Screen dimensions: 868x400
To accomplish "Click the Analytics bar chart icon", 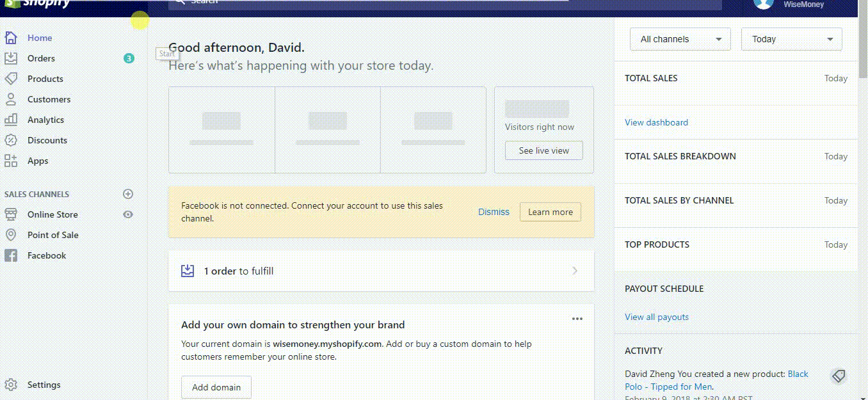I will [x=11, y=120].
